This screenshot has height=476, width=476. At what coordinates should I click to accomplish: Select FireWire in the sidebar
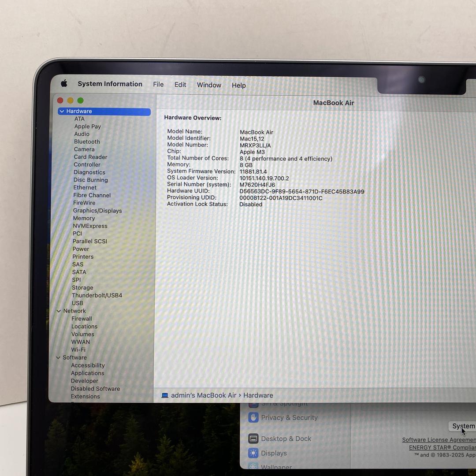point(84,203)
